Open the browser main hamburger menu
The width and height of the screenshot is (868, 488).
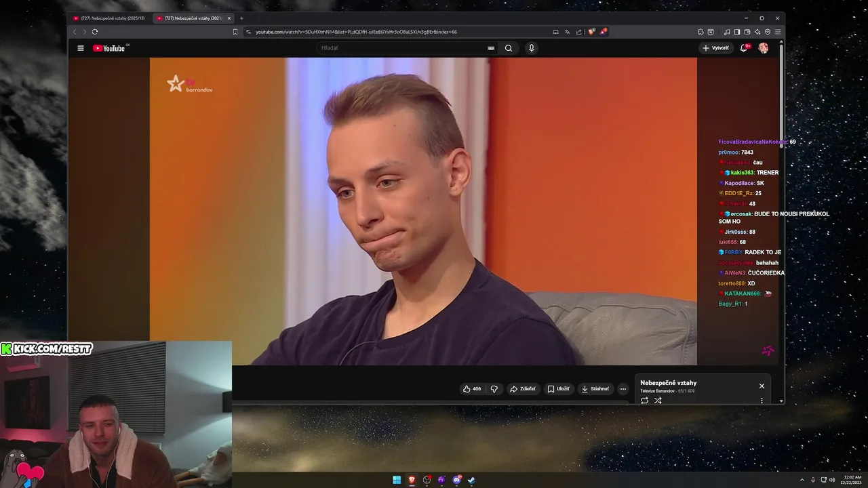tap(778, 32)
